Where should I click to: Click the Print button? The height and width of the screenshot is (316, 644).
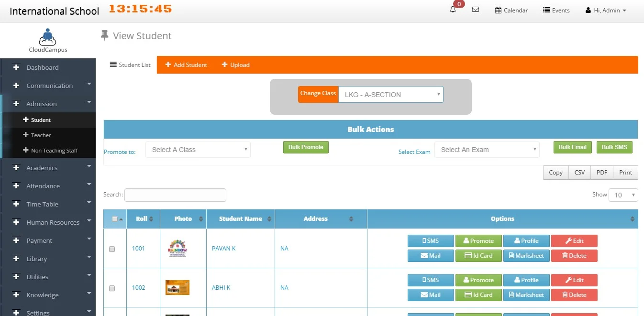coord(626,173)
